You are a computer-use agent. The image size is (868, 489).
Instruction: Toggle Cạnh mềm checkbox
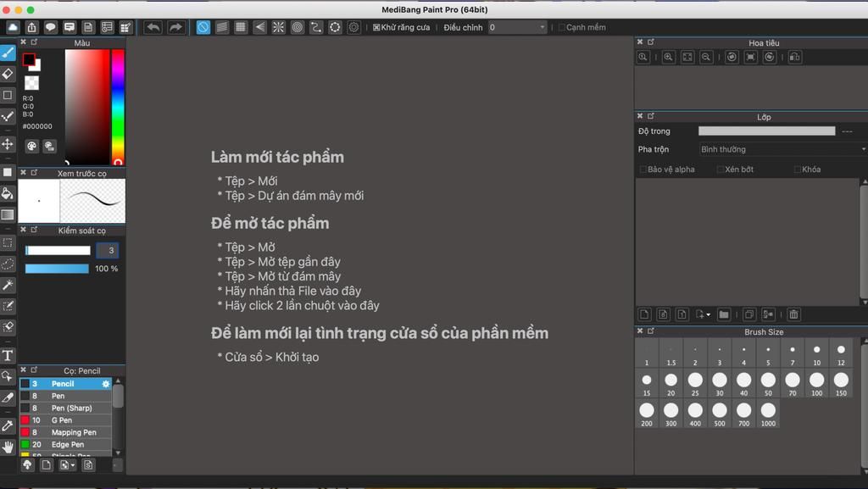click(561, 27)
